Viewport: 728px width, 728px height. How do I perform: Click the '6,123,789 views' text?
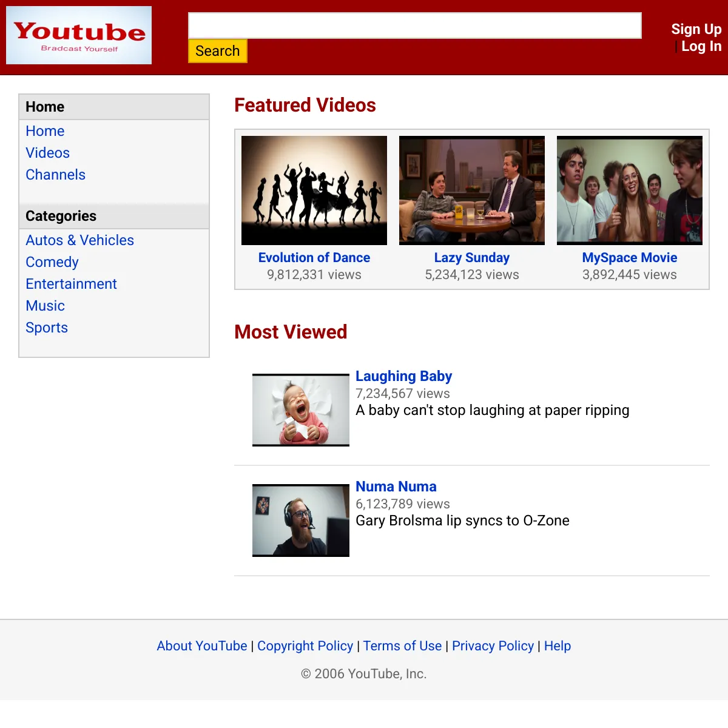403,504
